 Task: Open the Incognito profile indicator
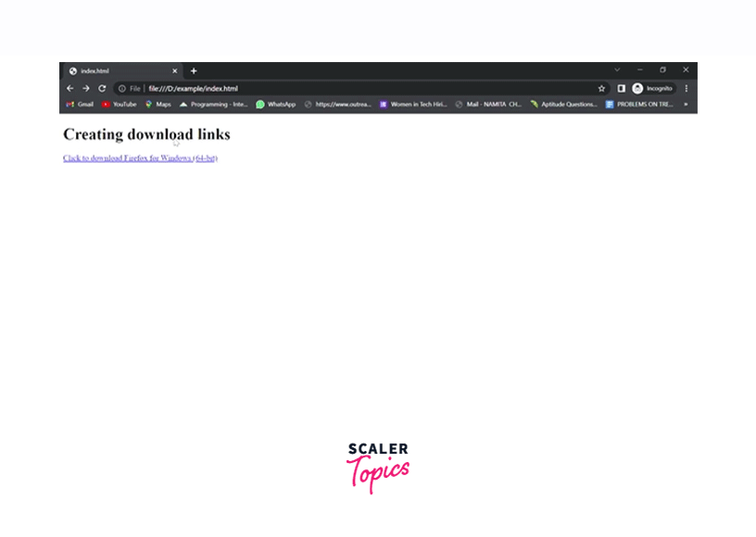(652, 88)
